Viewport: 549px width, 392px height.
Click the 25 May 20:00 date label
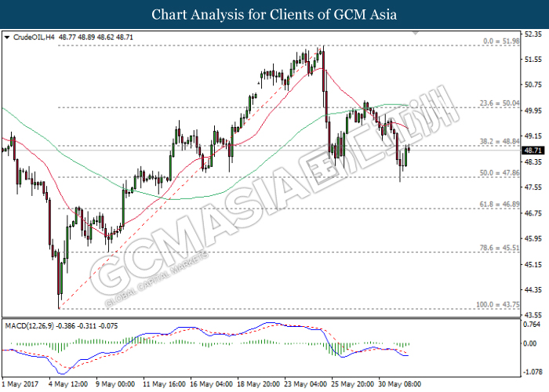[x=353, y=384]
